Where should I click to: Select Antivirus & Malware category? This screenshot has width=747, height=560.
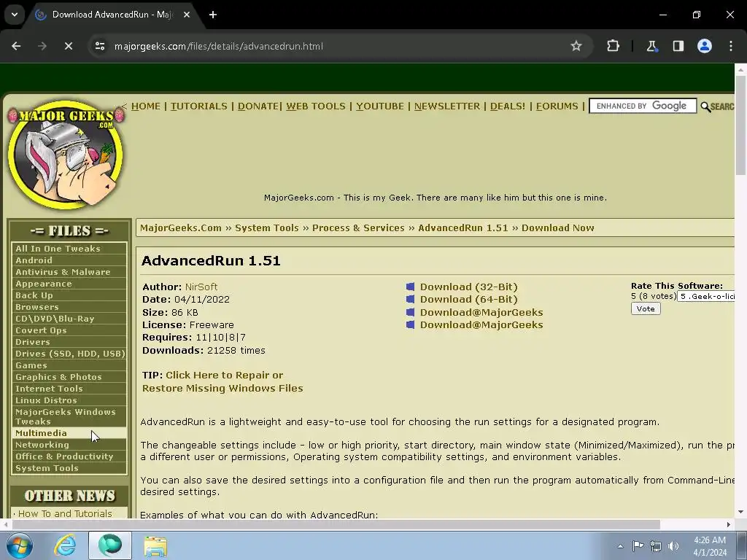(x=69, y=272)
